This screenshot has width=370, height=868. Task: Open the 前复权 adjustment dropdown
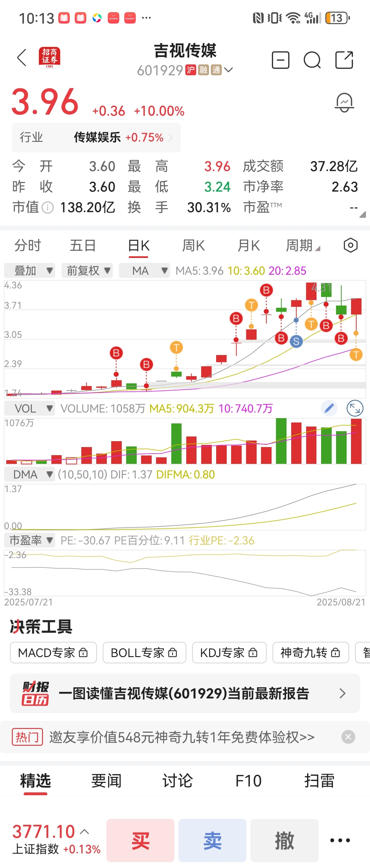[x=87, y=270]
